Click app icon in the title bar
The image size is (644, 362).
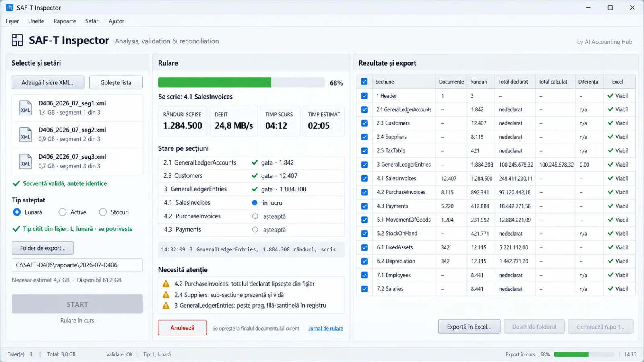pos(10,8)
